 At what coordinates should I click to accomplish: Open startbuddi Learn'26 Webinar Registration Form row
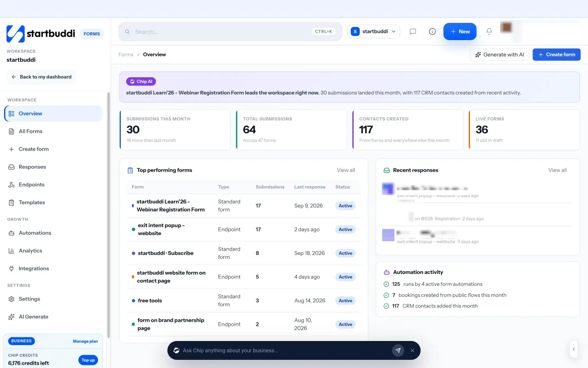pos(244,206)
